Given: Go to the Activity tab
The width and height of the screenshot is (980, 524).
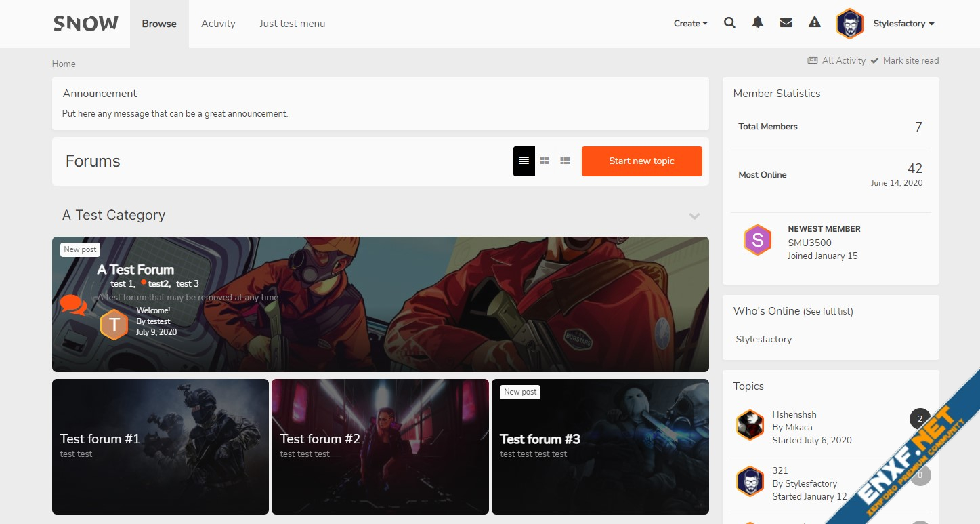Looking at the screenshot, I should point(218,24).
